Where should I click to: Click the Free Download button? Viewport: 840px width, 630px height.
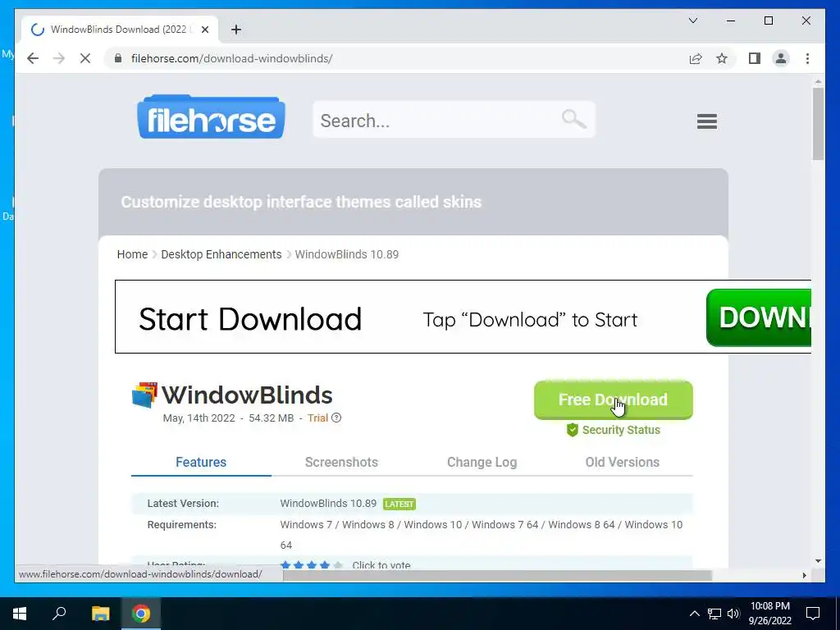tap(613, 399)
